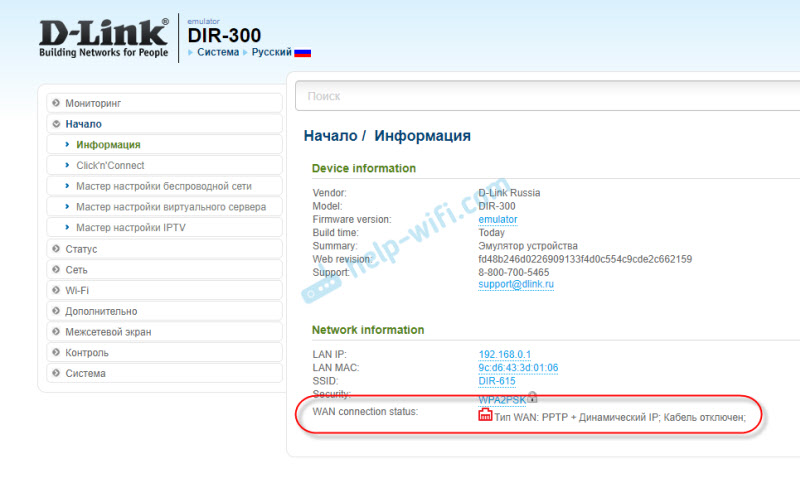
Task: Open Click'n'Connect wizard
Action: (164, 165)
